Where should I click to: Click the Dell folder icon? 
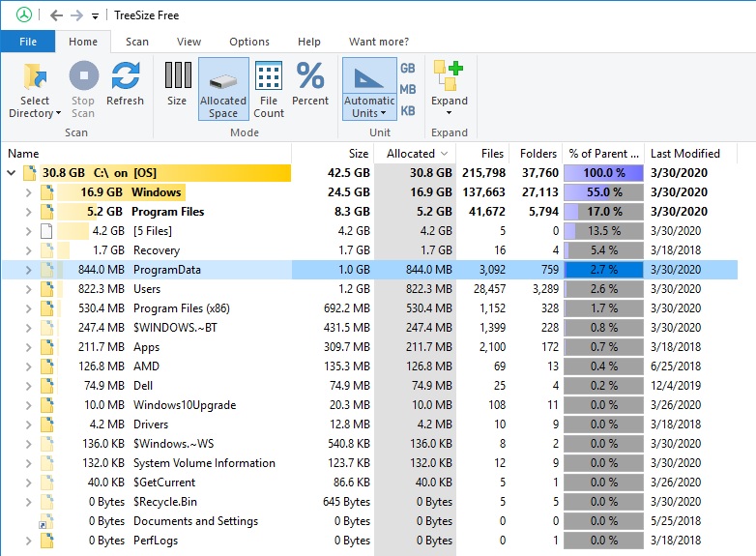click(x=46, y=385)
